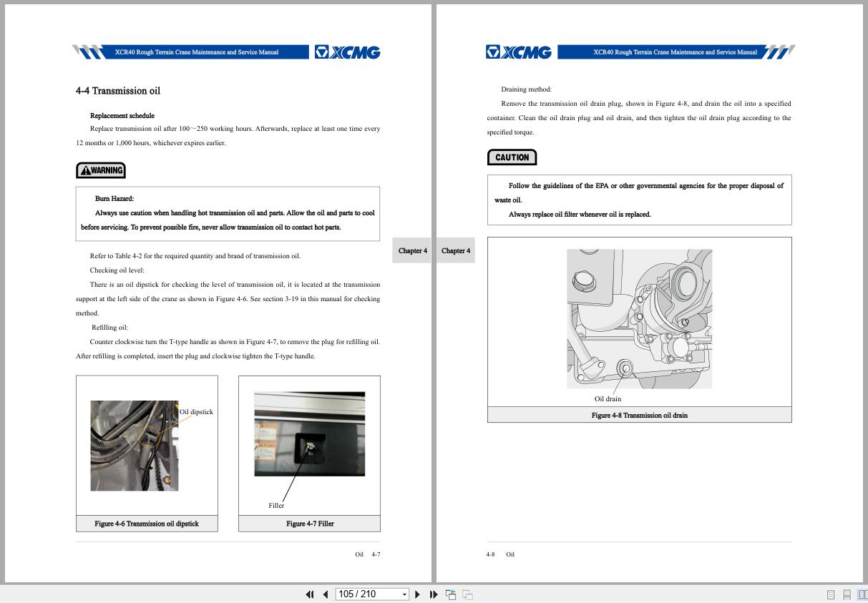
Task: Click the previous view navigation icon
Action: tap(451, 594)
